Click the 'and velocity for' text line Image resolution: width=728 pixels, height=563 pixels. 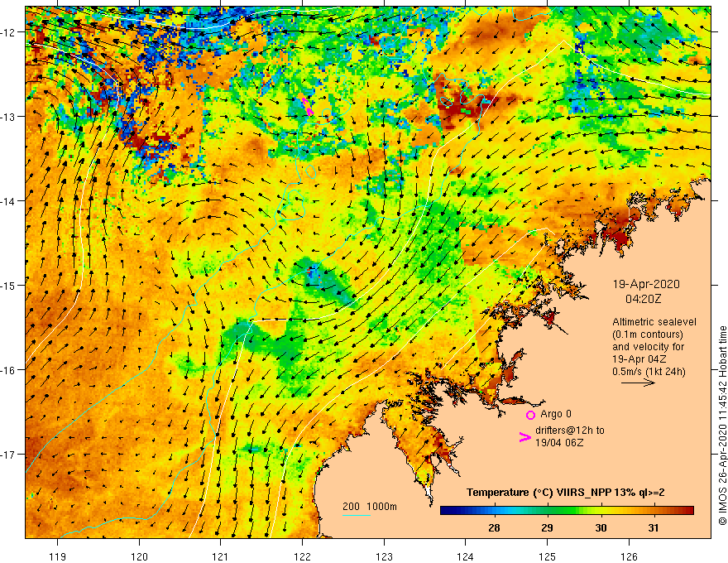tap(648, 347)
